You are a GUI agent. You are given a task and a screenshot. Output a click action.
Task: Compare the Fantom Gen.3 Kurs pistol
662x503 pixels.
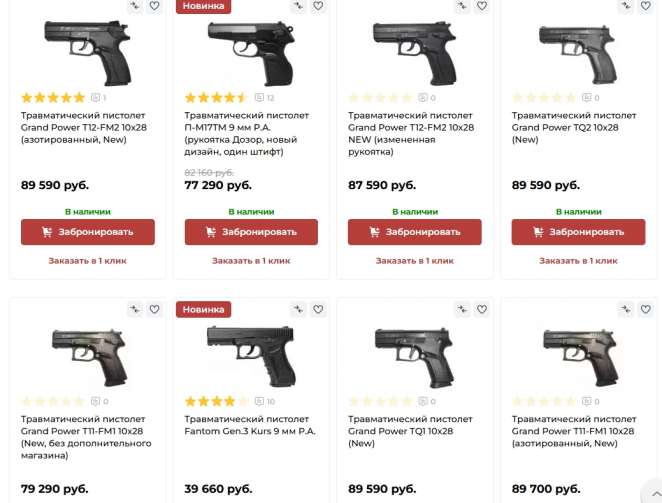298,310
